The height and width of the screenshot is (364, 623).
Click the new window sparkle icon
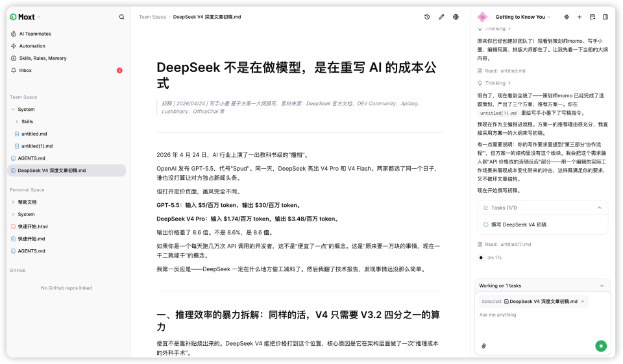[x=592, y=17]
